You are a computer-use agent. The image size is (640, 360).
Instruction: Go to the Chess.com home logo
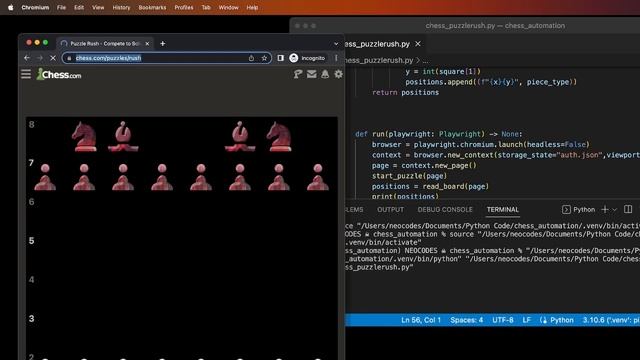coord(59,74)
